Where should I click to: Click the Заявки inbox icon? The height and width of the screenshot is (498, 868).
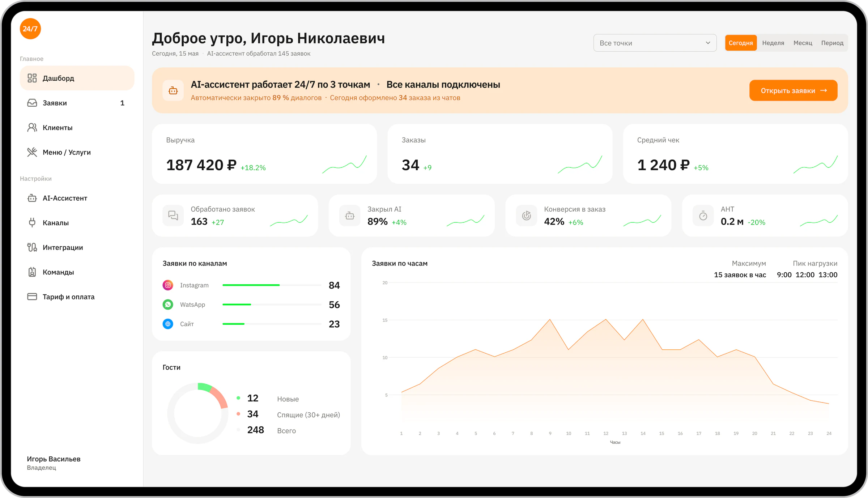pyautogui.click(x=32, y=103)
